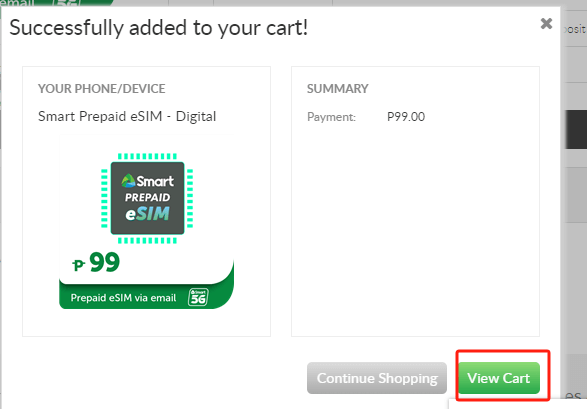Click the Smart 5G badge icon

(198, 297)
